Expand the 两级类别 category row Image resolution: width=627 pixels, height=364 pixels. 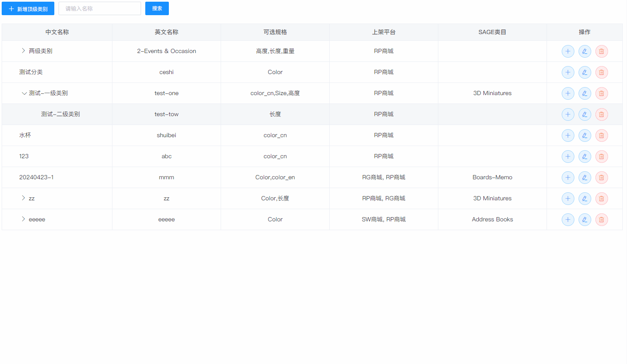tap(23, 50)
